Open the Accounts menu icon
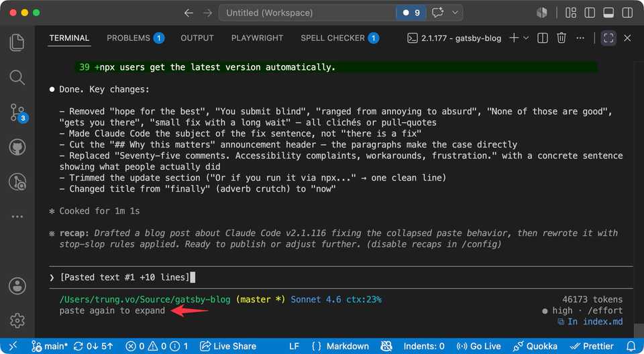Viewport: 644px width, 354px height. coord(17,286)
